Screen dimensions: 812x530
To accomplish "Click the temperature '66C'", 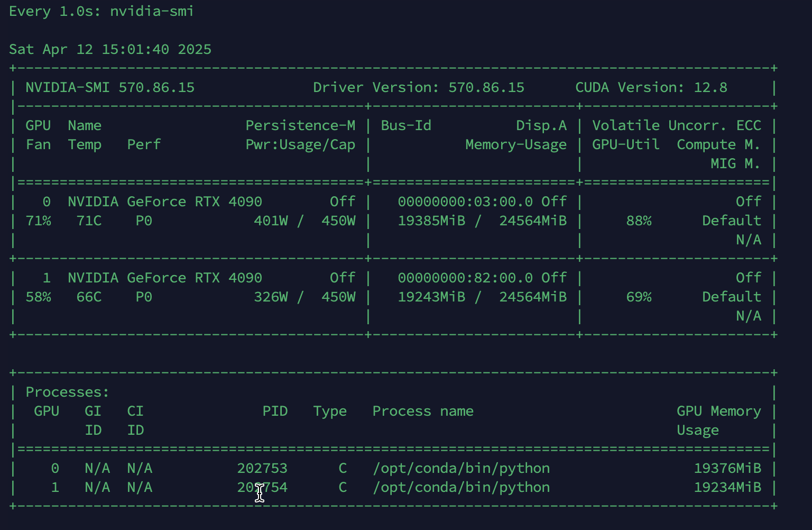I will 89,297.
